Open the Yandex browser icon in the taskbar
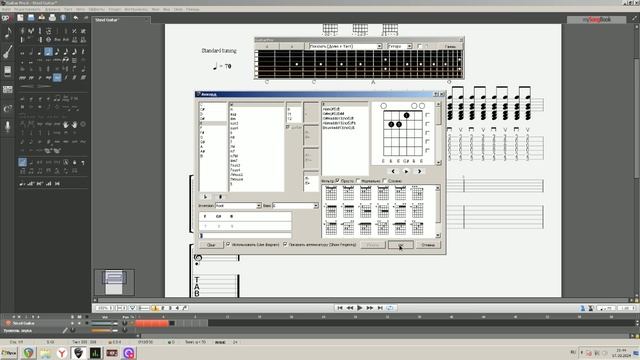Screen dimensions: 640x360 tap(62, 353)
